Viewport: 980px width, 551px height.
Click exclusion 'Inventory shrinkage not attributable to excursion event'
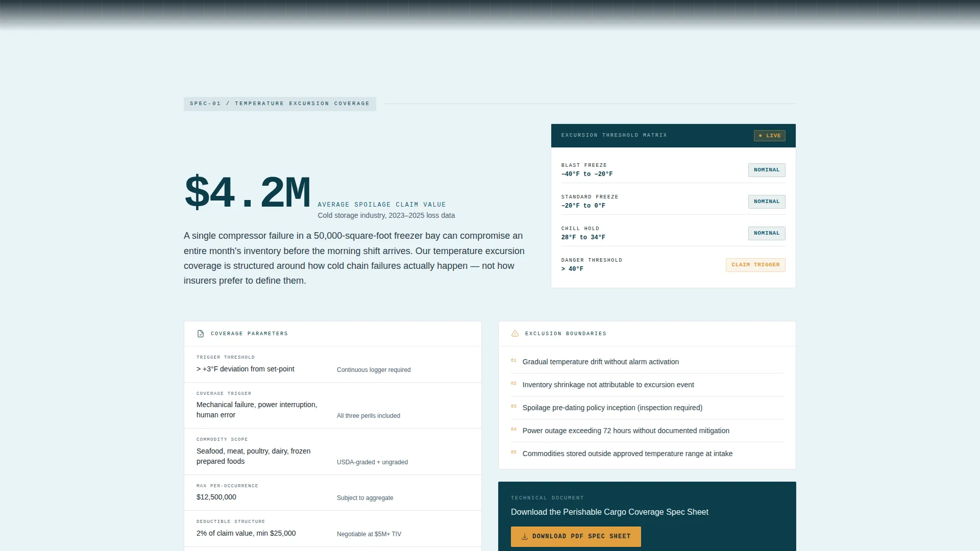608,385
